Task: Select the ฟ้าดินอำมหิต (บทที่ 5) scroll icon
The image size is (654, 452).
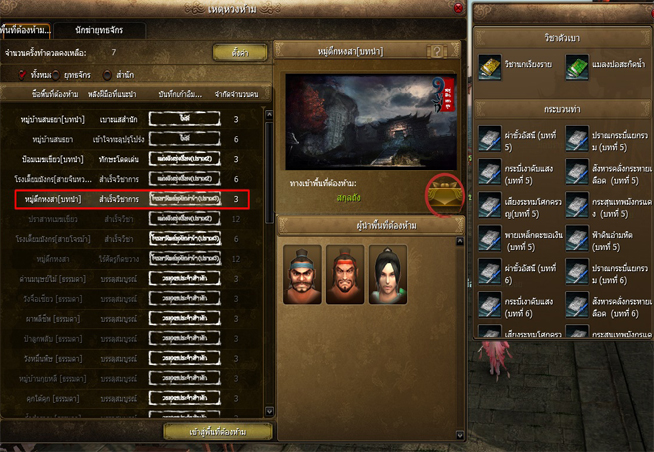Action: coord(577,238)
